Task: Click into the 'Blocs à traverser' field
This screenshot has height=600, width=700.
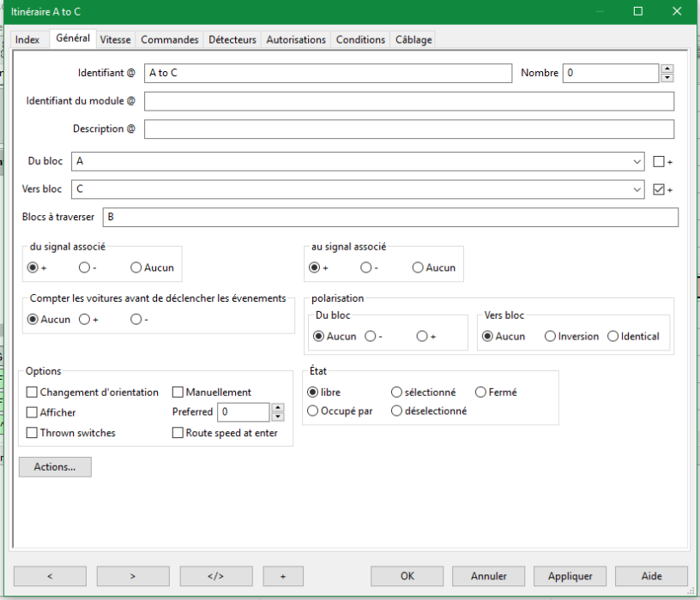Action: 389,218
